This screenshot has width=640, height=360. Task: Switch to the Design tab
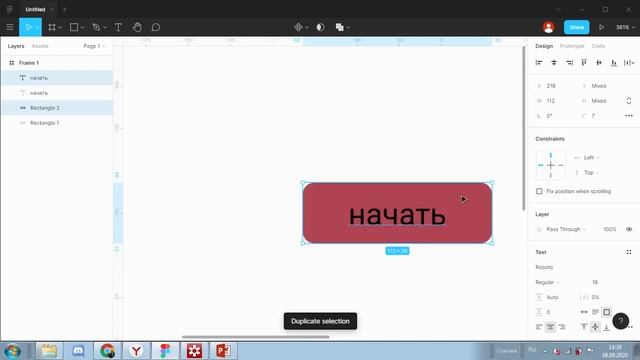pos(544,46)
